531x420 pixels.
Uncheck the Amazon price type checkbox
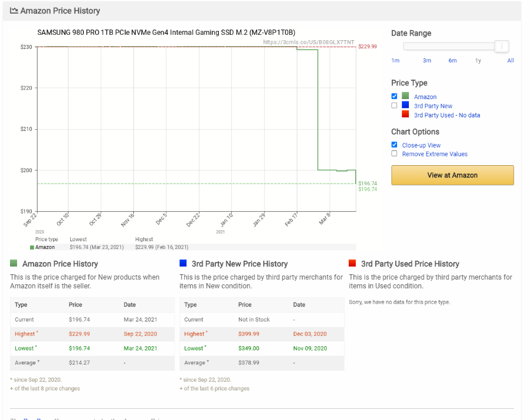click(394, 96)
